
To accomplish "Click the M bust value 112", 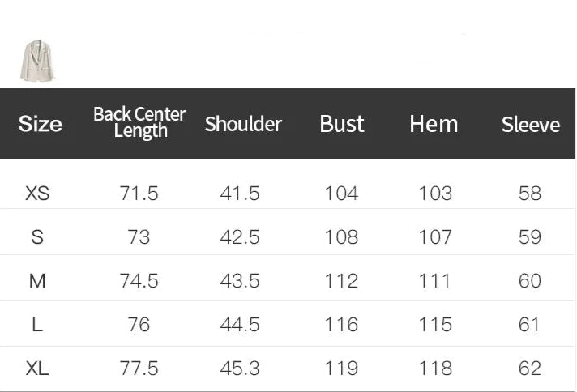I will pyautogui.click(x=341, y=281).
